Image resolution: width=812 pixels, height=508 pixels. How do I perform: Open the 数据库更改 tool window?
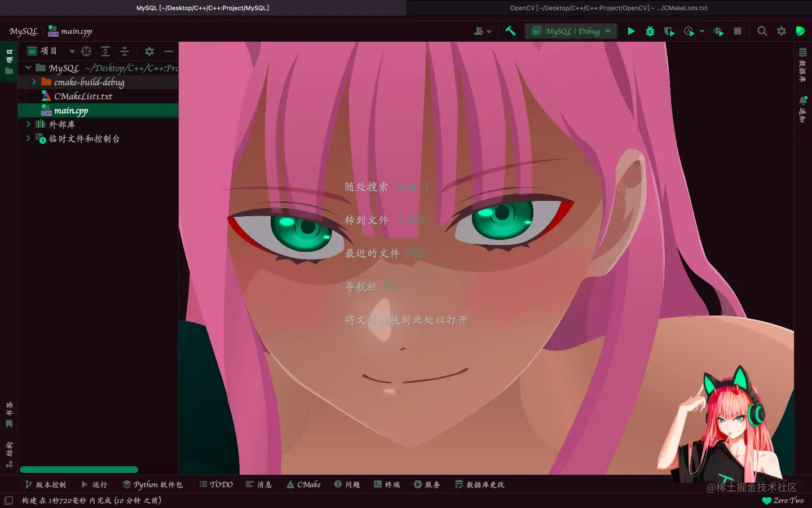(479, 484)
